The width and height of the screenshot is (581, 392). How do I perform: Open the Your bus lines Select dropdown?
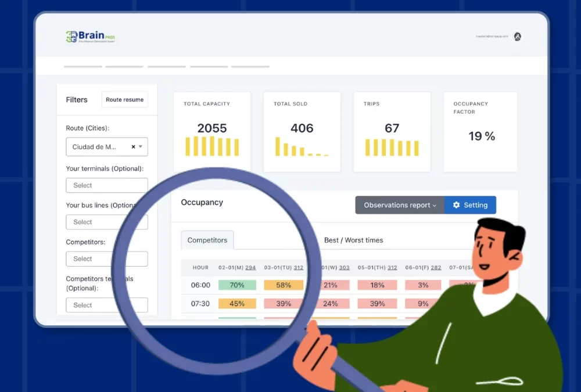[106, 222]
